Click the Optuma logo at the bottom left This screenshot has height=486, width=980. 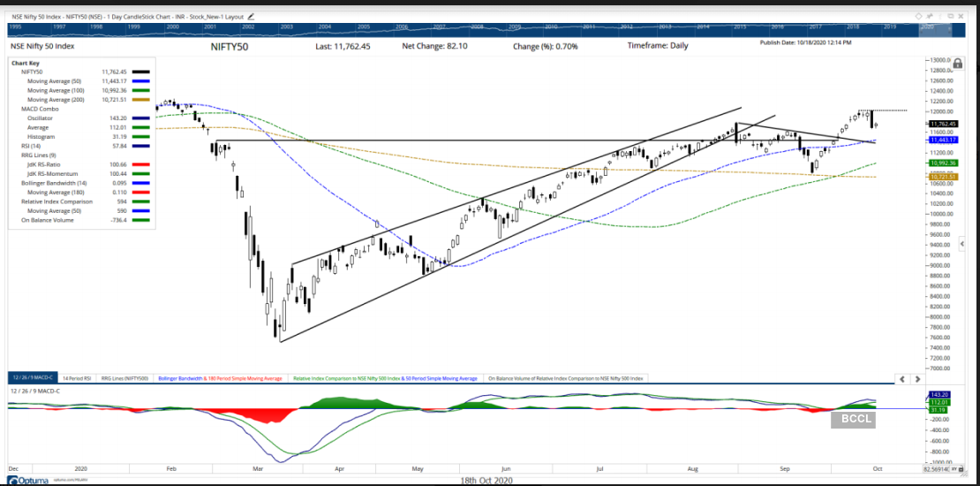click(26, 481)
